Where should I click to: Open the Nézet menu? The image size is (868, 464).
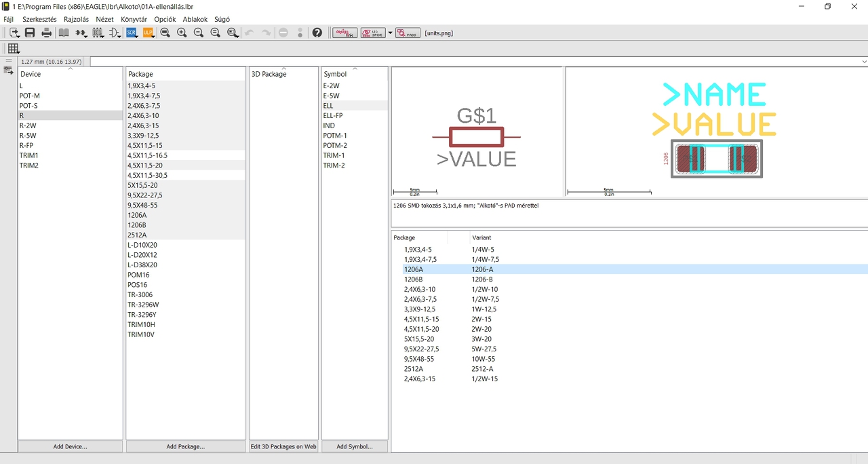[104, 19]
